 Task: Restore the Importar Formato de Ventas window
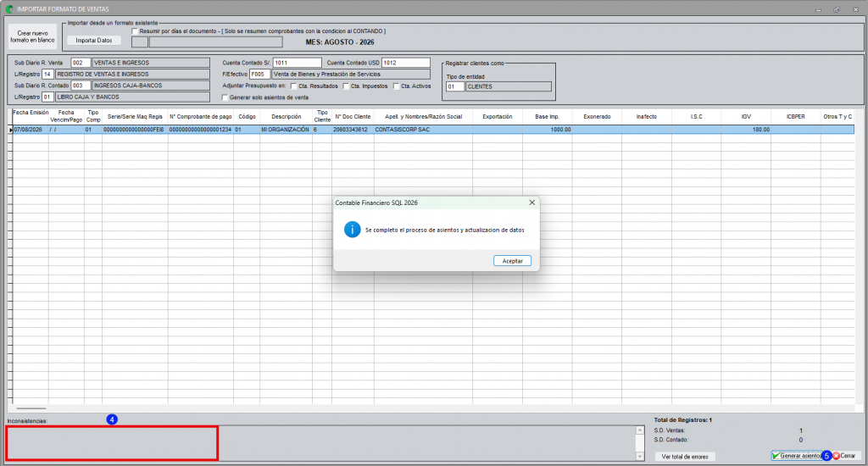click(x=837, y=9)
